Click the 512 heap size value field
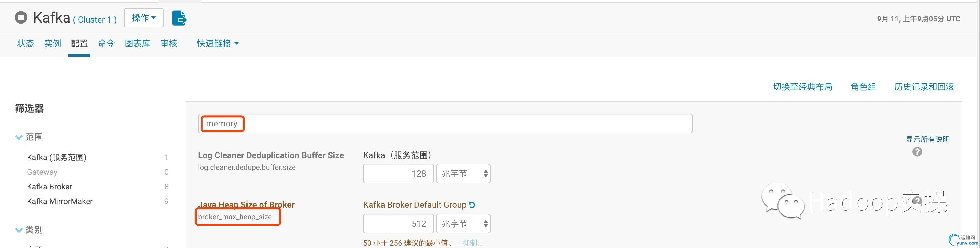Image resolution: width=980 pixels, height=248 pixels. click(x=398, y=224)
